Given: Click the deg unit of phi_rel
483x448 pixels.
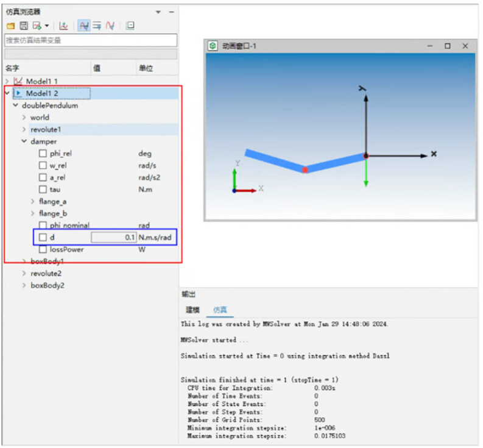Looking at the screenshot, I should coord(145,154).
